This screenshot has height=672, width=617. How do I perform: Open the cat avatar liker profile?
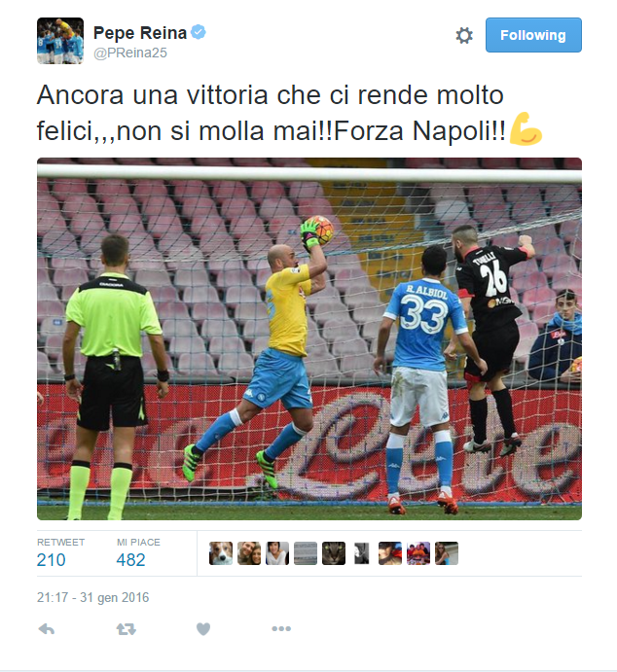point(334,553)
